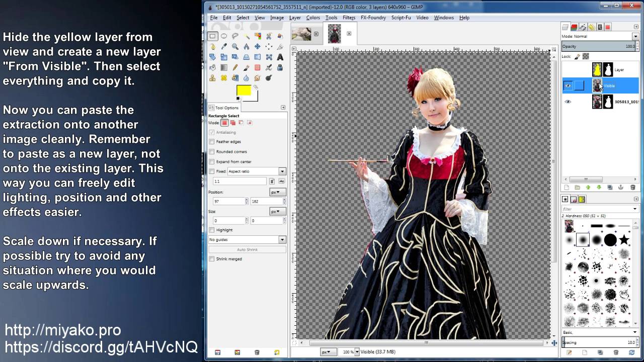Select the Airbrush tool
The height and width of the screenshot is (362, 644).
269,67
